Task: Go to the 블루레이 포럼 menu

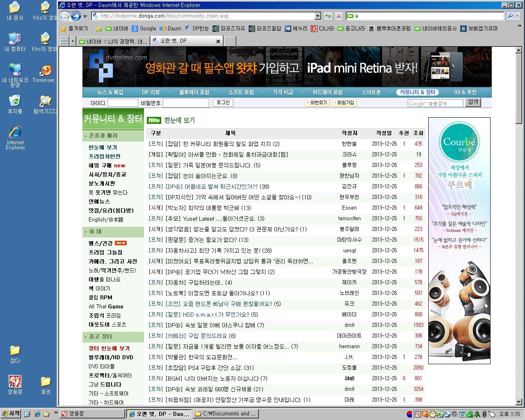Action: coord(194,92)
